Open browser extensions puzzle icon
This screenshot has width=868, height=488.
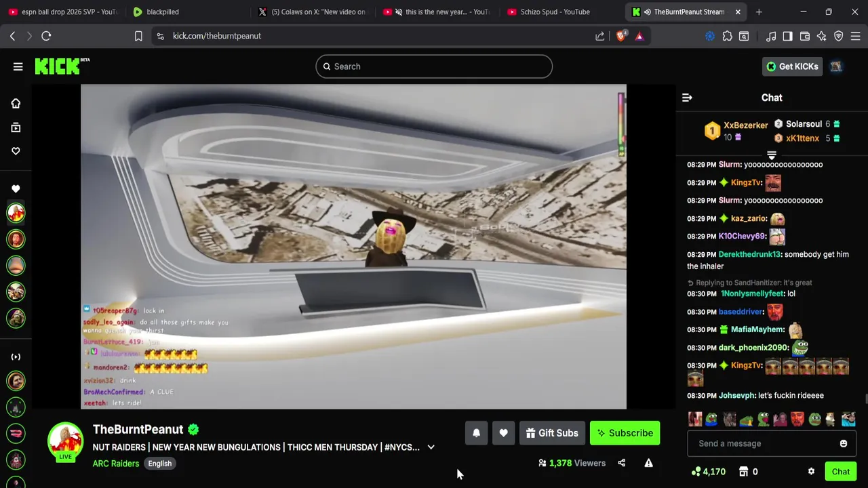click(x=727, y=36)
